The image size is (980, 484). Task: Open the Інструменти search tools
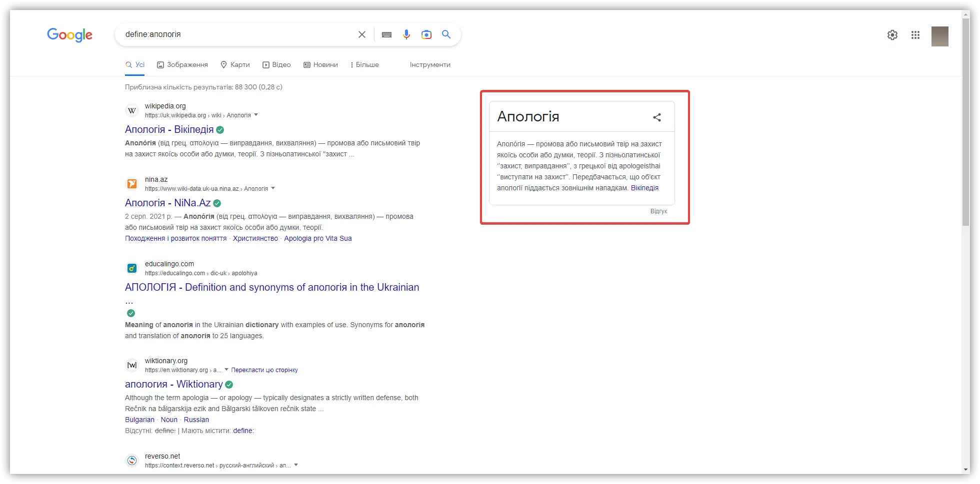tap(430, 65)
